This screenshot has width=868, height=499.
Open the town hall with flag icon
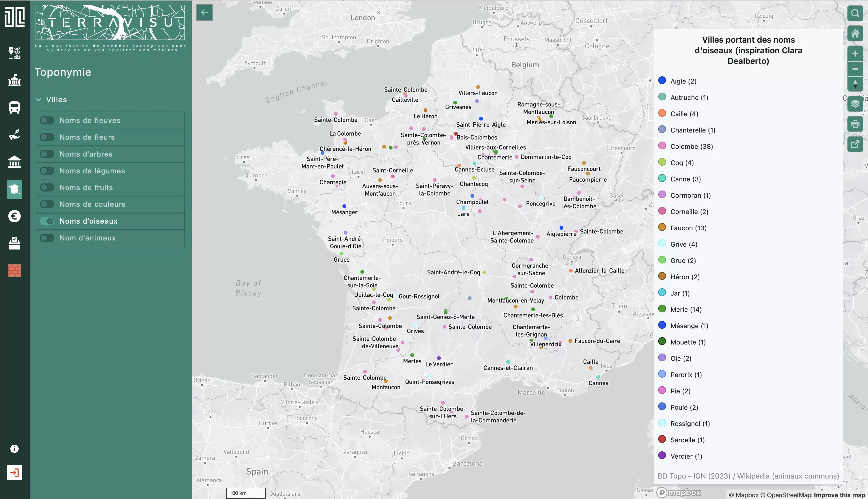tap(14, 80)
